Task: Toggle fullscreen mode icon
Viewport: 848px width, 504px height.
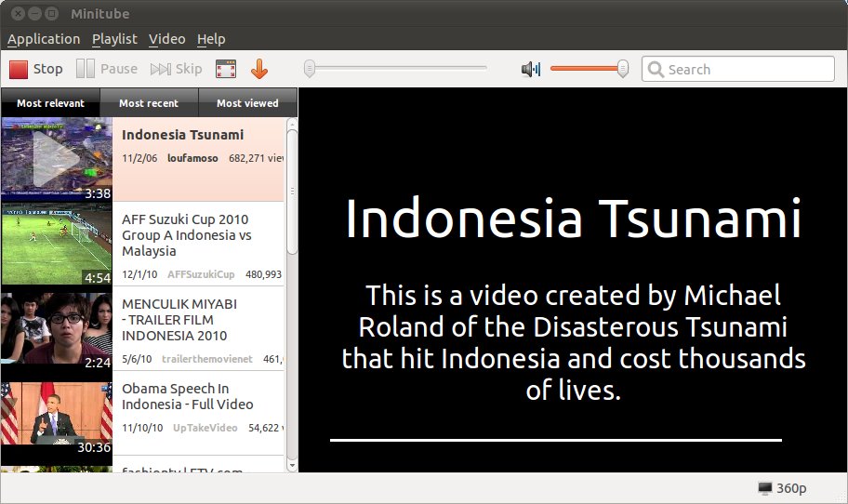Action: tap(226, 69)
